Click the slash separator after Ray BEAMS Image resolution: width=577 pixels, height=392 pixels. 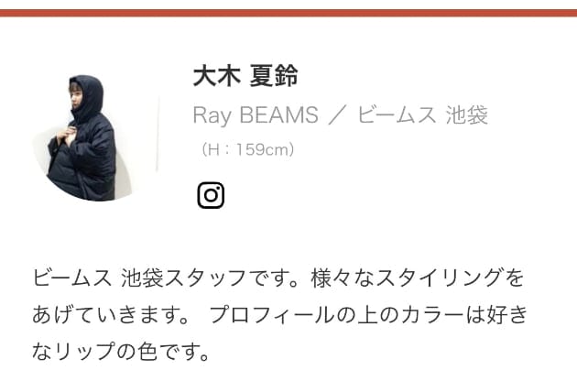pyautogui.click(x=337, y=114)
